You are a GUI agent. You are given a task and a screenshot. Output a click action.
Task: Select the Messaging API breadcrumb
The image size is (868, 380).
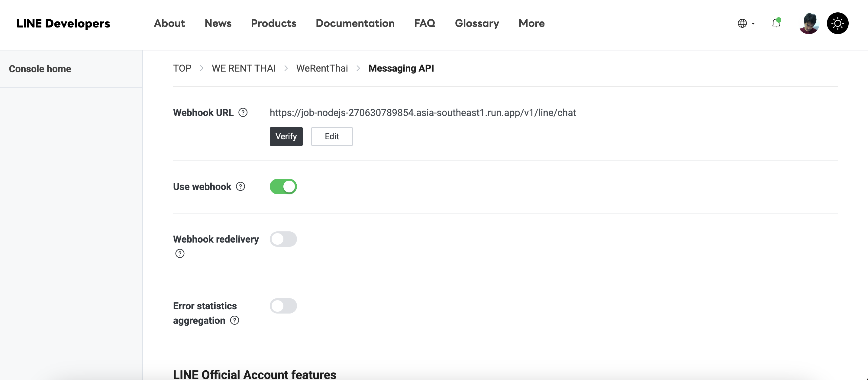(401, 68)
